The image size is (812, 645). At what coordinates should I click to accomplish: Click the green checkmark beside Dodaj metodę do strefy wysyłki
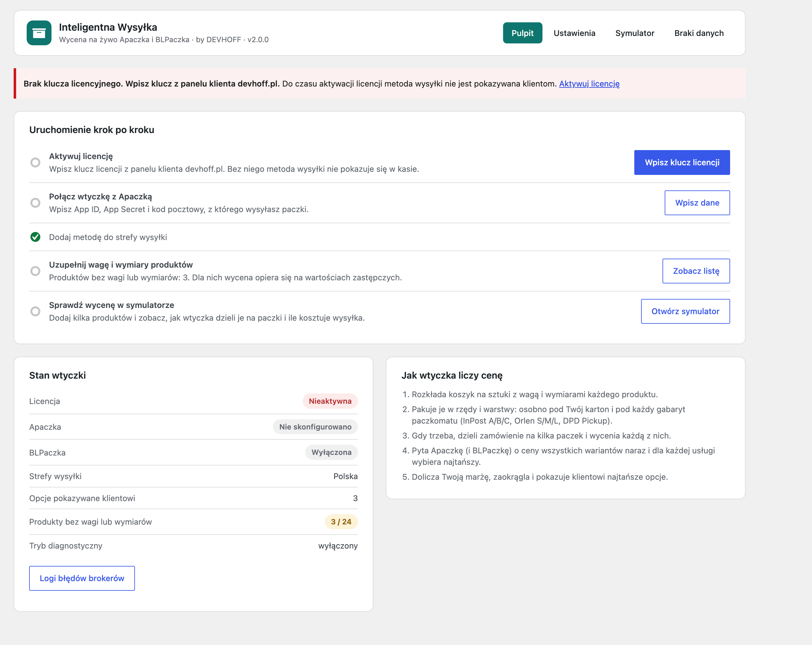tap(35, 237)
